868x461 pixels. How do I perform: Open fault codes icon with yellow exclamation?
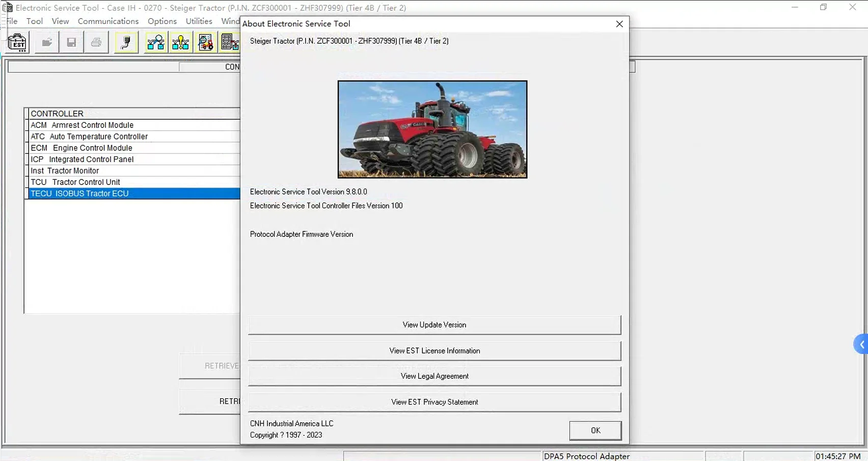pos(181,42)
